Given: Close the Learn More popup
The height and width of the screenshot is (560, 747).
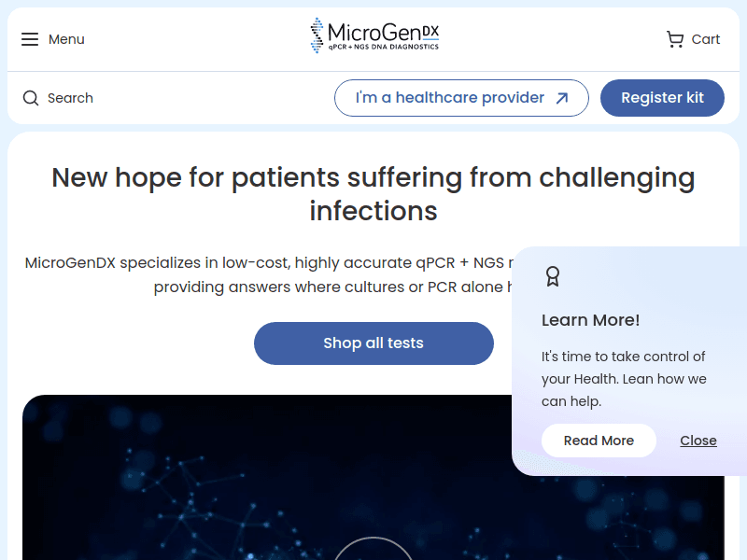Looking at the screenshot, I should coord(698,440).
